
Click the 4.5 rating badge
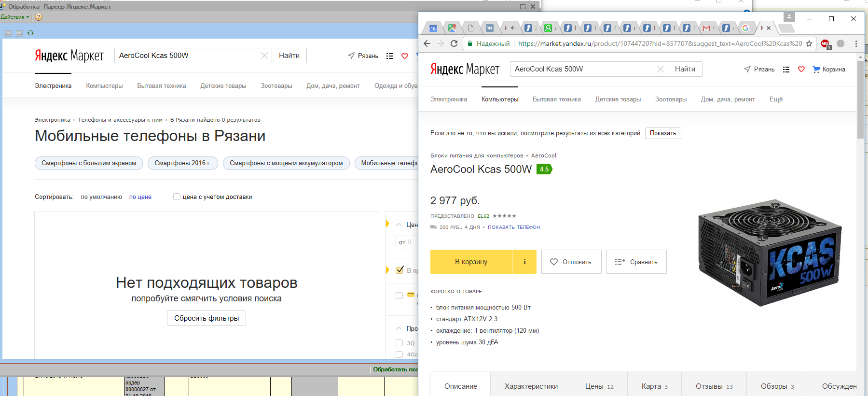[544, 169]
